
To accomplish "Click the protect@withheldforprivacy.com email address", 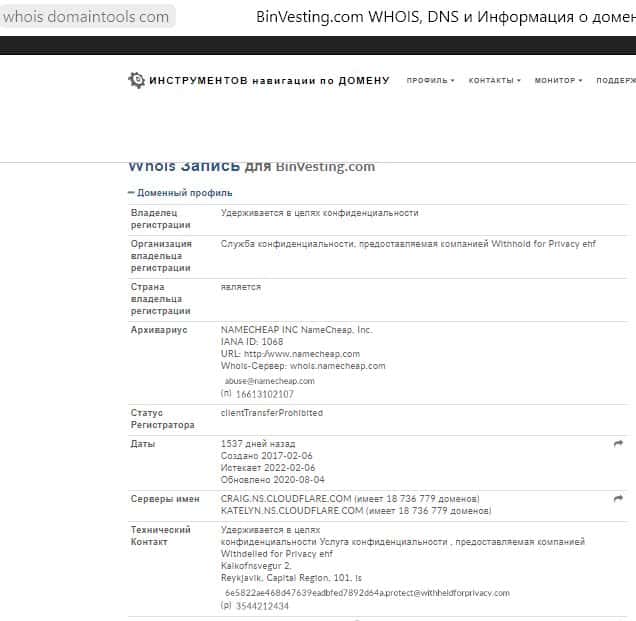I will point(367,593).
